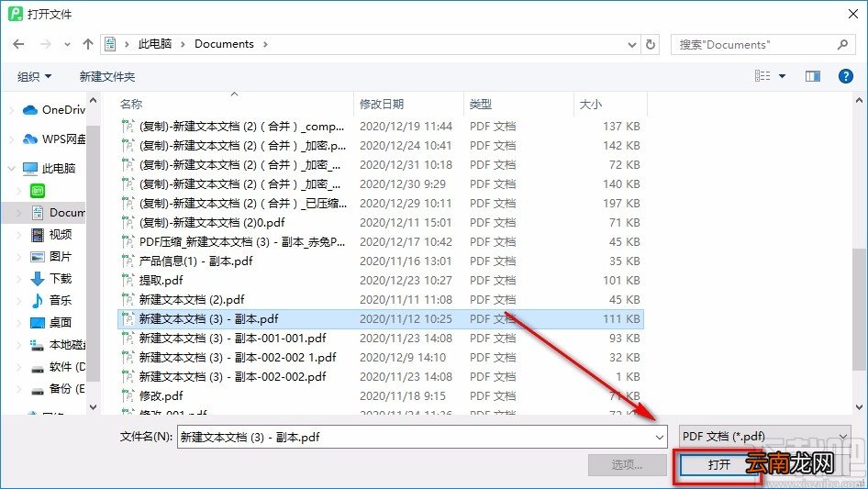Select Documents in the sidebar tree
Screen dimensions: 868x489
(x=58, y=212)
